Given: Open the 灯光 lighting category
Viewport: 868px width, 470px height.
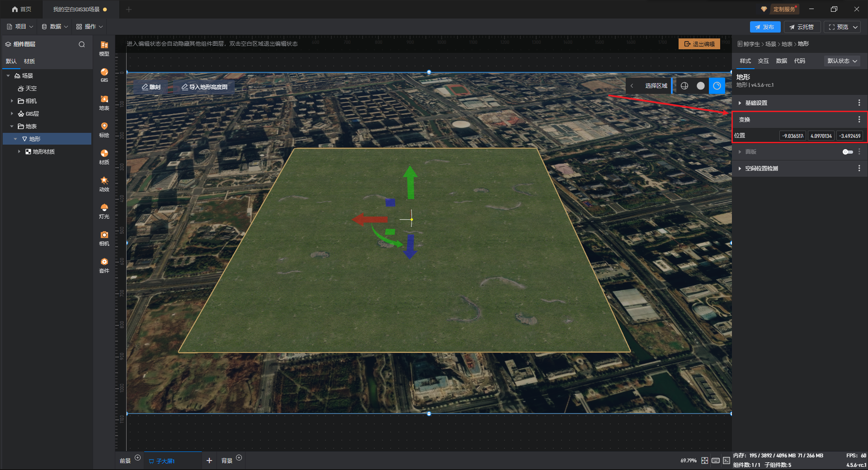Looking at the screenshot, I should pyautogui.click(x=104, y=211).
